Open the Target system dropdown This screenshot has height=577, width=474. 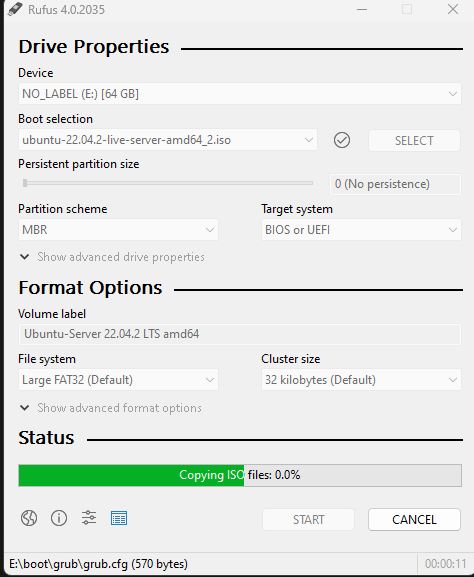[x=361, y=230]
